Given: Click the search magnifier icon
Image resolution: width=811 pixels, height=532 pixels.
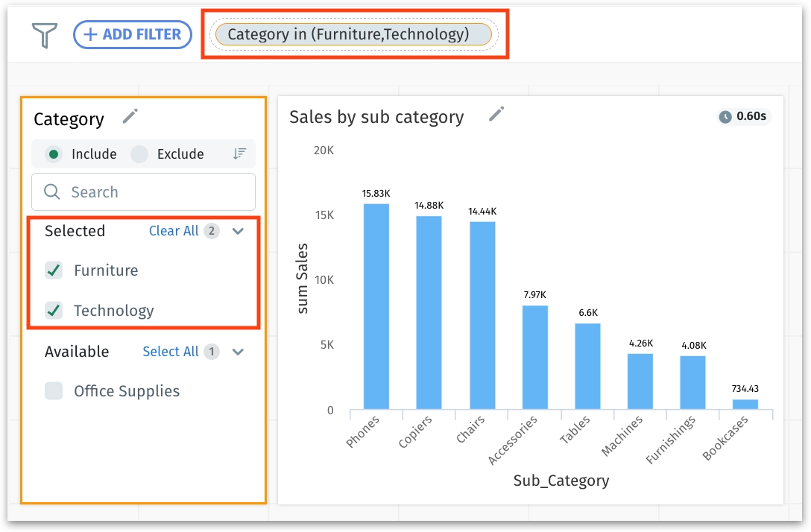Looking at the screenshot, I should tap(52, 192).
